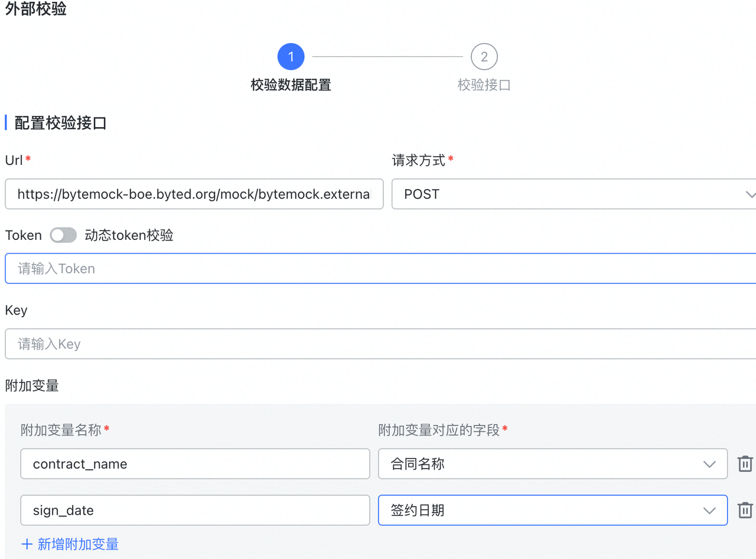Edit the sign_date variable name field
This screenshot has width=756, height=559.
tap(195, 510)
